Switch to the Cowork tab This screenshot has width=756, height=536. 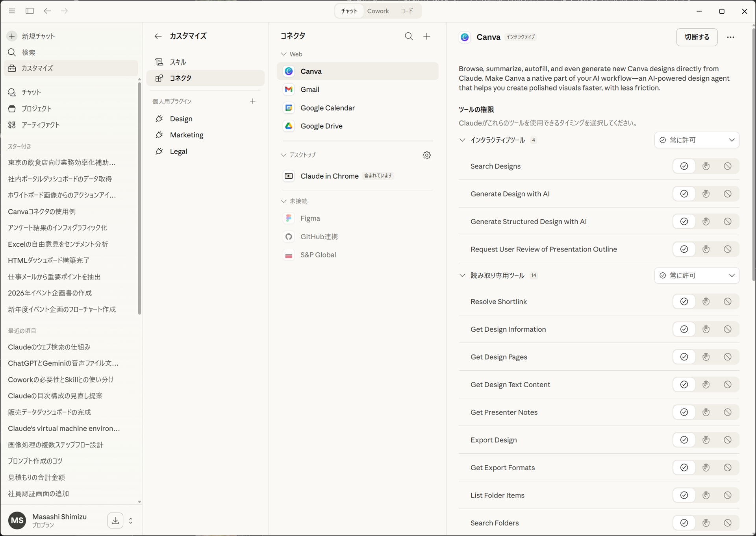click(378, 11)
